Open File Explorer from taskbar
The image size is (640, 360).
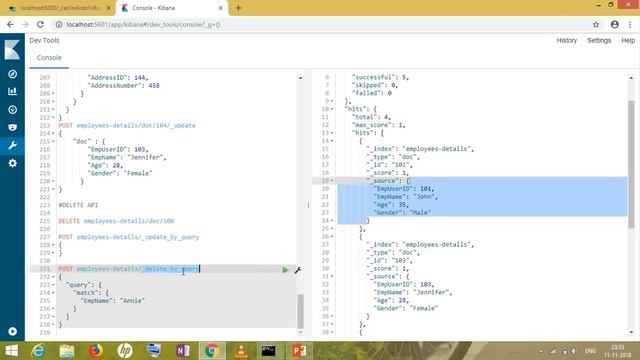(x=67, y=351)
